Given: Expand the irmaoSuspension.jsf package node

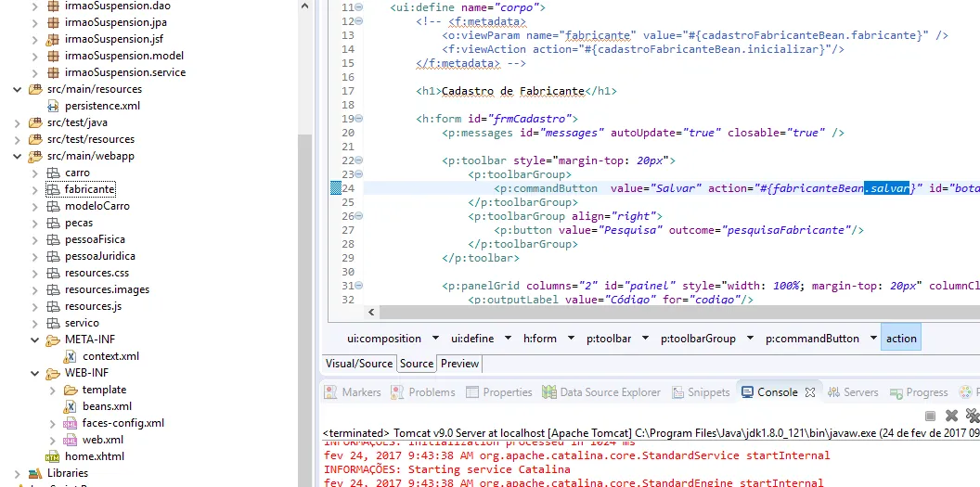Looking at the screenshot, I should (x=35, y=39).
